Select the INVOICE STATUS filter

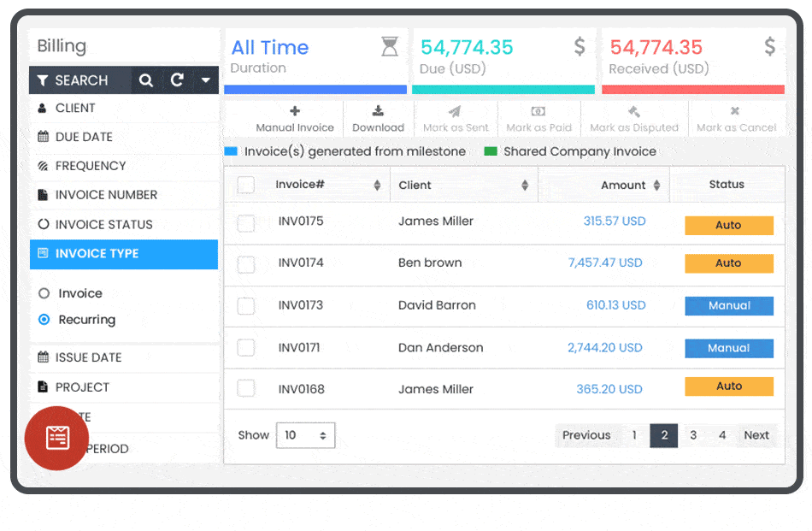[x=103, y=224]
